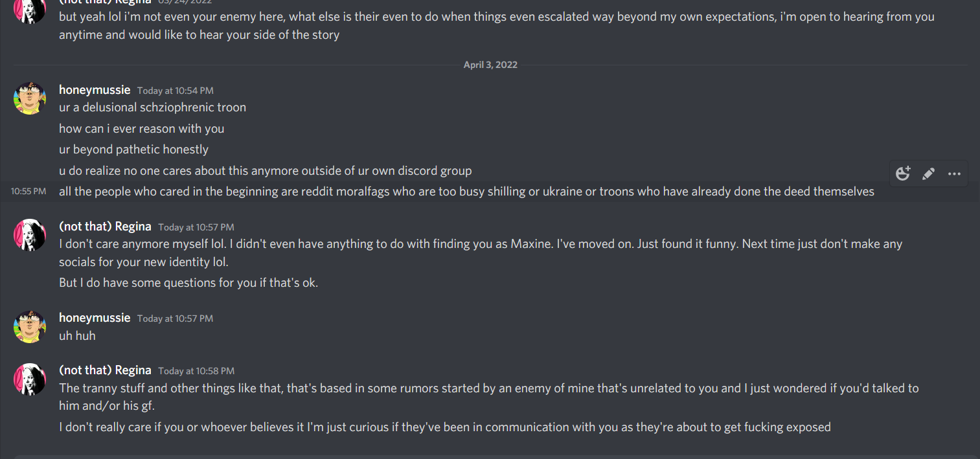Click the partially visible avatar at the top
980x459 pixels.
click(30, 10)
